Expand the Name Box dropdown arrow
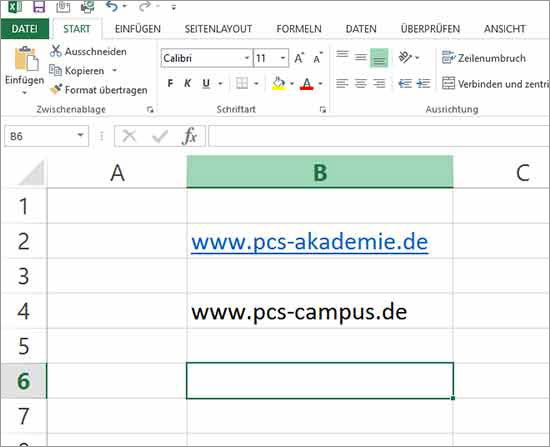This screenshot has height=447, width=550. [80, 135]
